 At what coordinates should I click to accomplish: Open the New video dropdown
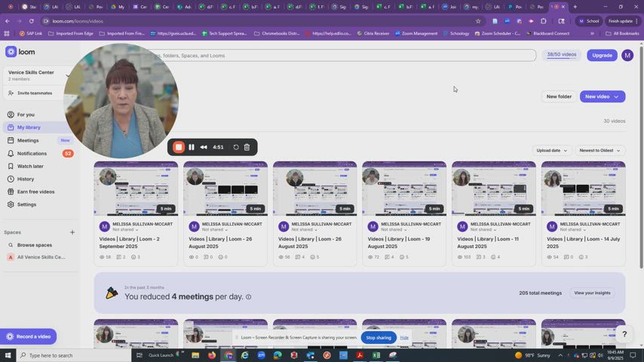602,97
